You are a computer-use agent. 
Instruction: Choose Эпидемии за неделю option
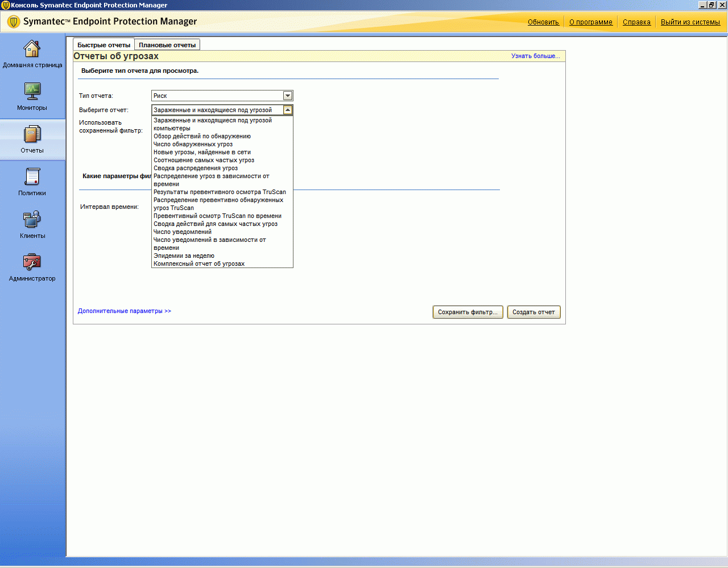pyautogui.click(x=222, y=256)
